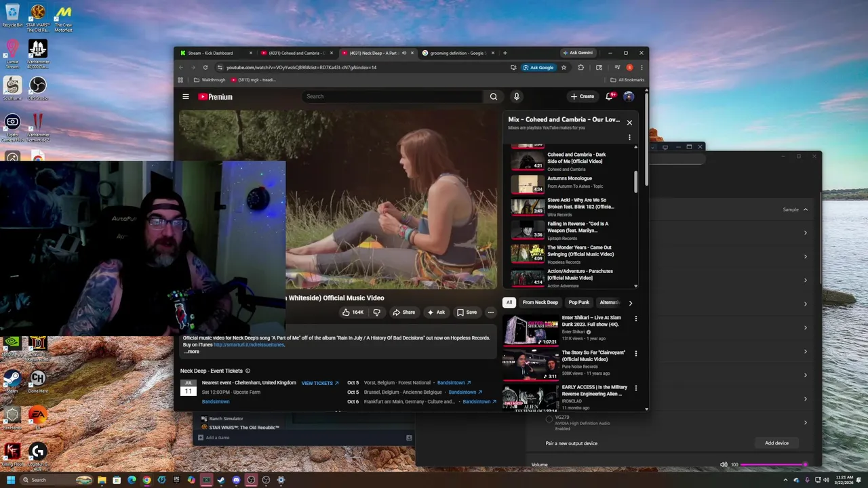Open Discord from the taskbar
Viewport: 868px width, 488px height.
[x=236, y=480]
